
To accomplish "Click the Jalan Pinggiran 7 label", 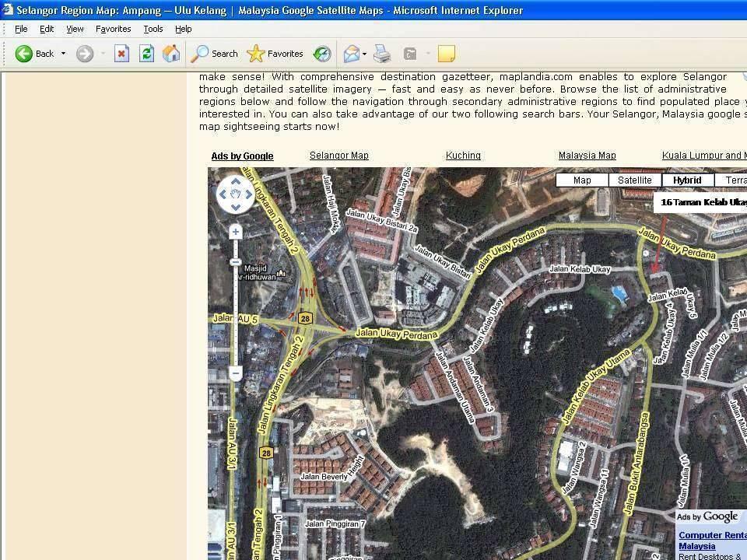I will [x=335, y=523].
